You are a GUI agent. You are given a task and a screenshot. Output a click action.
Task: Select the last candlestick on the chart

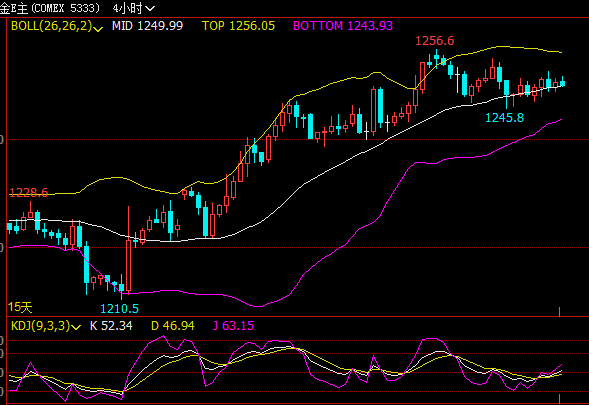[562, 82]
